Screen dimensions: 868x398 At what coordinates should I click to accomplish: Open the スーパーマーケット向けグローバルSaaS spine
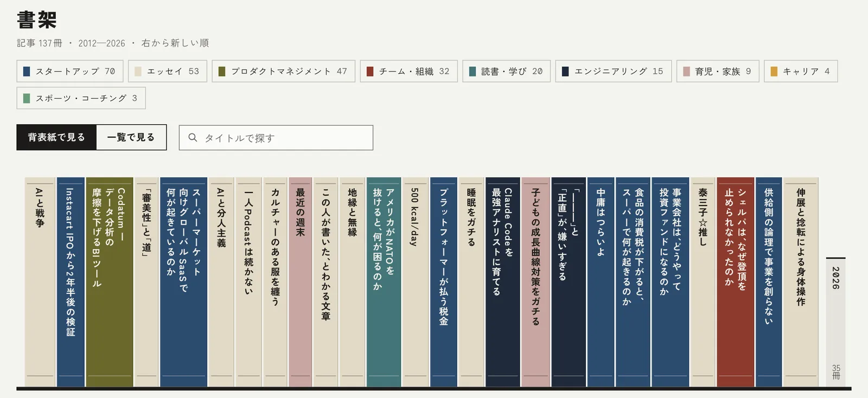point(183,282)
